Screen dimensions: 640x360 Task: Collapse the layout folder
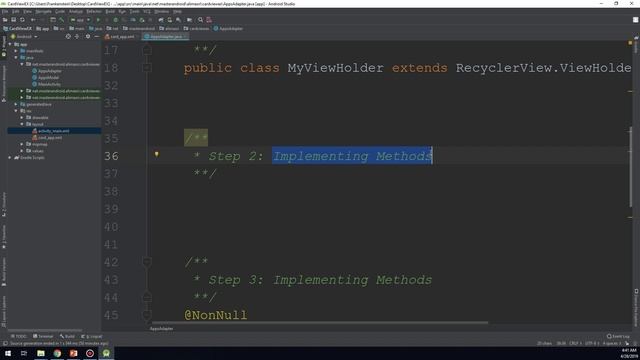click(22, 124)
